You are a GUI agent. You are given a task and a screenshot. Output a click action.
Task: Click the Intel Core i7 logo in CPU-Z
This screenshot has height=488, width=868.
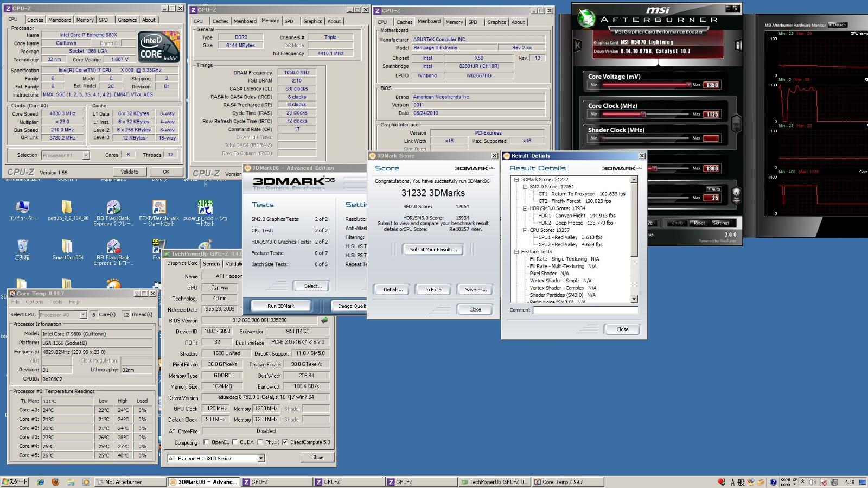158,47
